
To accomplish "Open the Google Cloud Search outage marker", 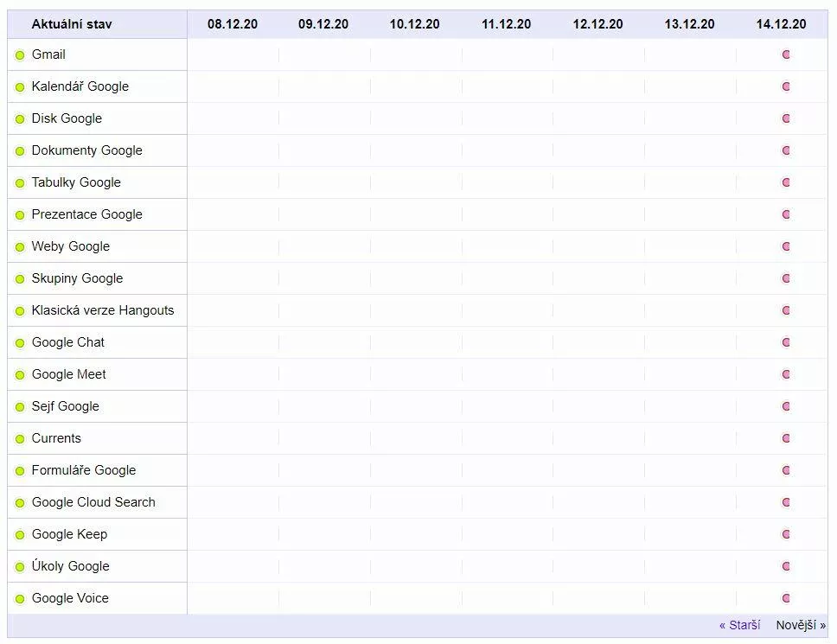I will [786, 502].
